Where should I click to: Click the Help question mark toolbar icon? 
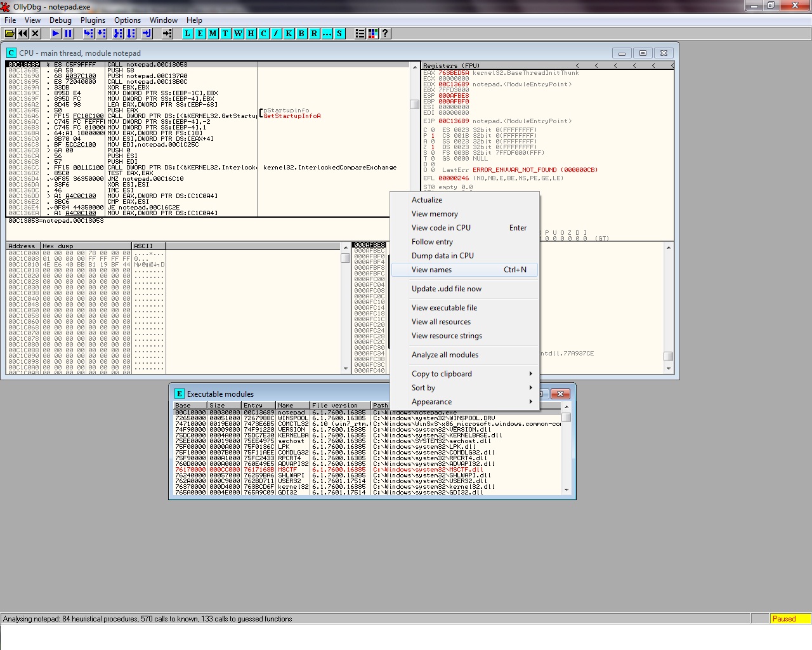click(x=385, y=34)
